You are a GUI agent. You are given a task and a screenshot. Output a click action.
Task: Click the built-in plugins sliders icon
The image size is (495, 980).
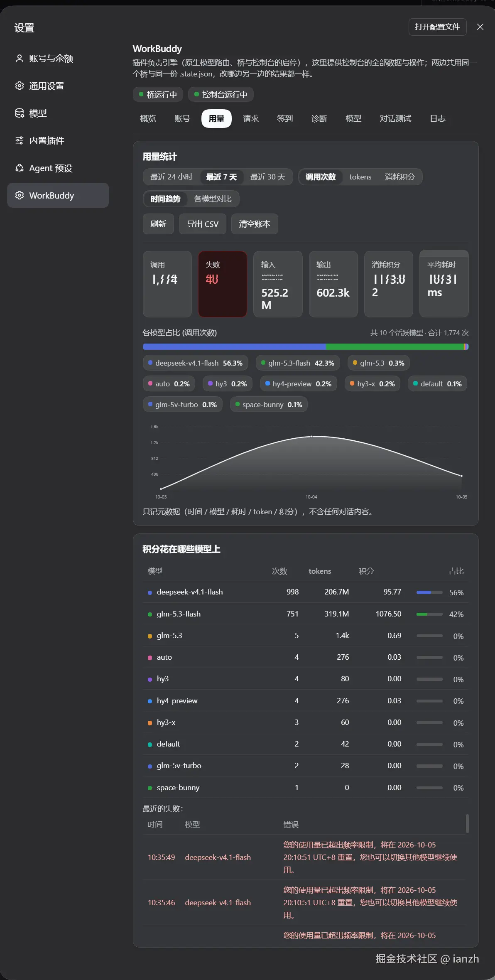pyautogui.click(x=19, y=141)
